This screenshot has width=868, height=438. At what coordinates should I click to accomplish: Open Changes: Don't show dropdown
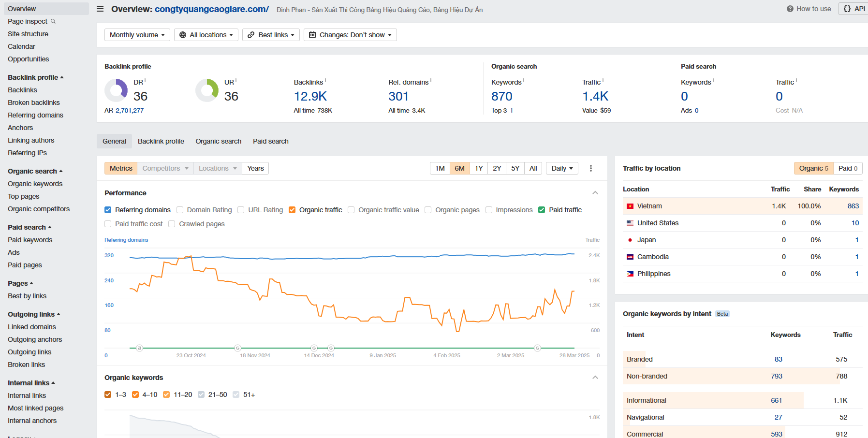tap(350, 35)
